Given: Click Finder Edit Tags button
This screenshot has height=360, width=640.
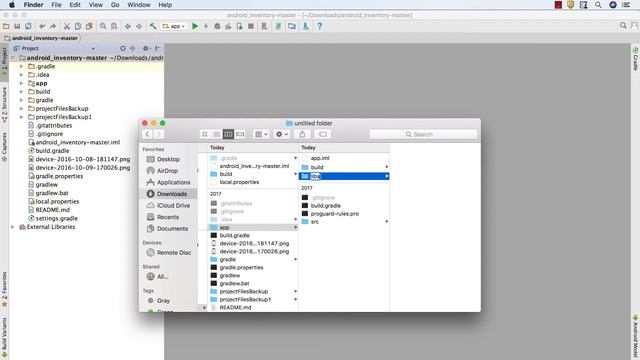Looking at the screenshot, I should (x=323, y=134).
